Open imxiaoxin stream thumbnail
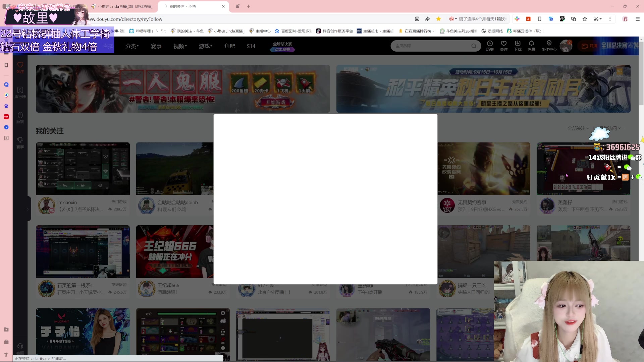Viewport: 644px width, 362px height. pos(83,169)
